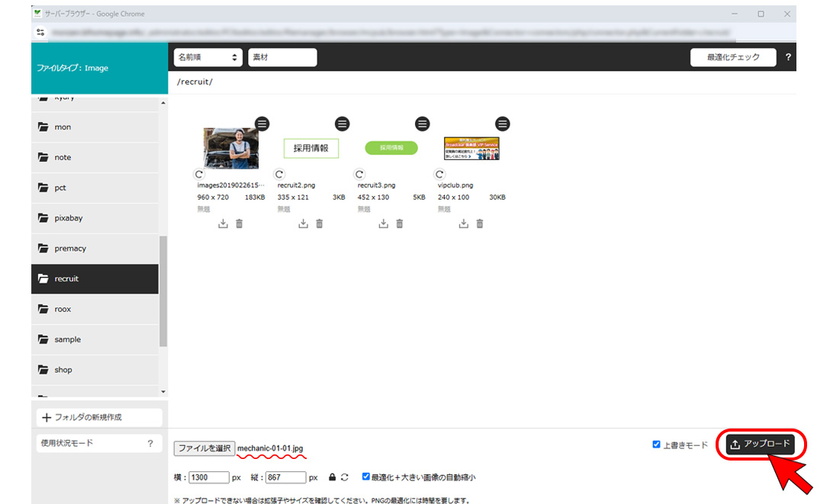Toggle the 上書きモード checkbox
The width and height of the screenshot is (830, 504).
point(656,445)
